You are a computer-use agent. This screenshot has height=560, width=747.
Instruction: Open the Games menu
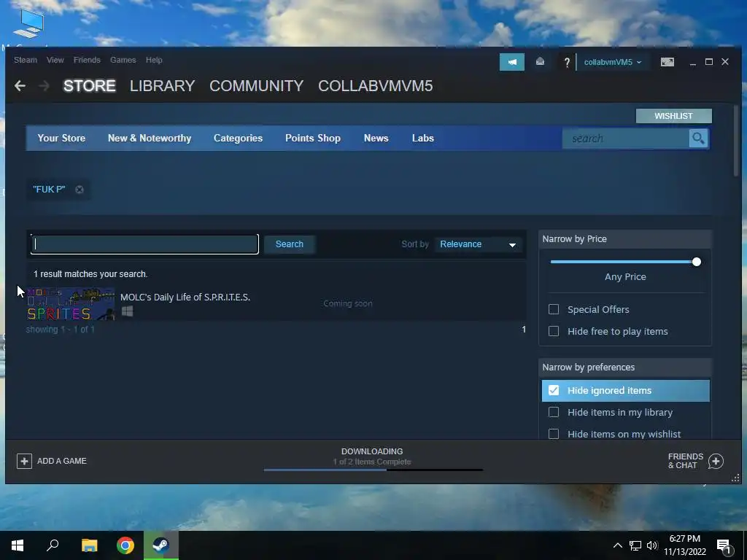pyautogui.click(x=123, y=60)
